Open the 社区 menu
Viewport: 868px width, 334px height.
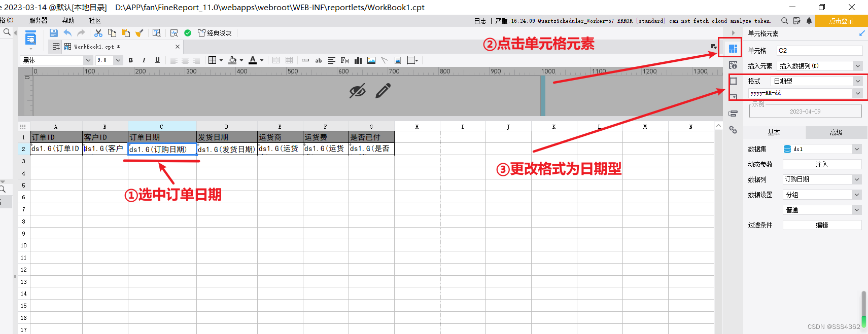point(95,21)
